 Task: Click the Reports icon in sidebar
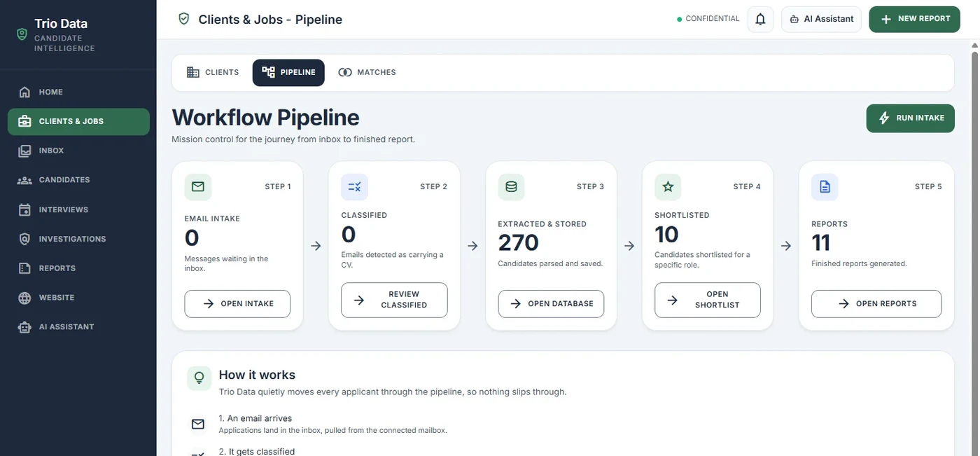coord(24,268)
